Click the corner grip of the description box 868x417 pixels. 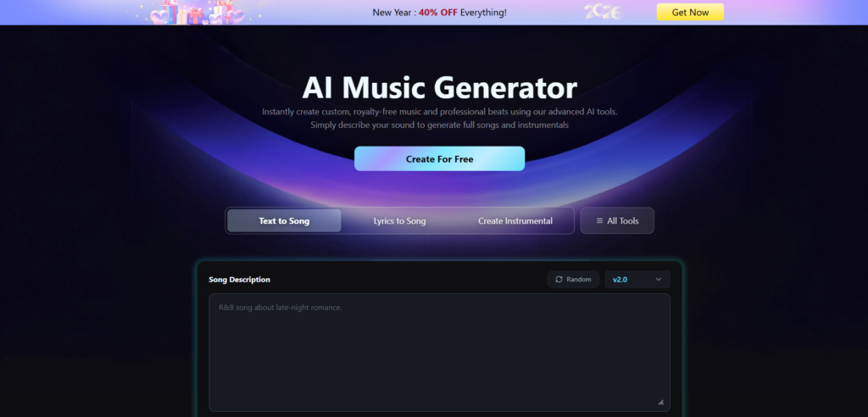[660, 402]
